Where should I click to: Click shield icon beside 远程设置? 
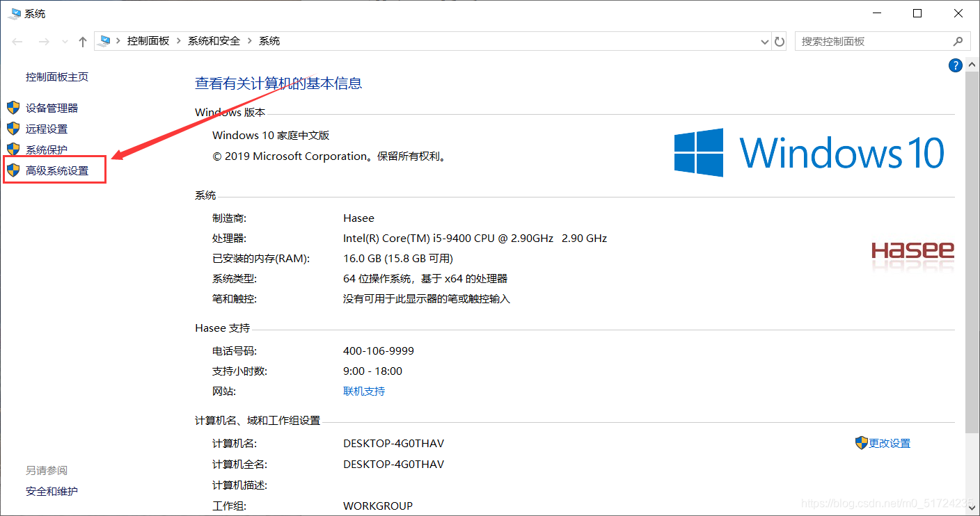(x=13, y=129)
